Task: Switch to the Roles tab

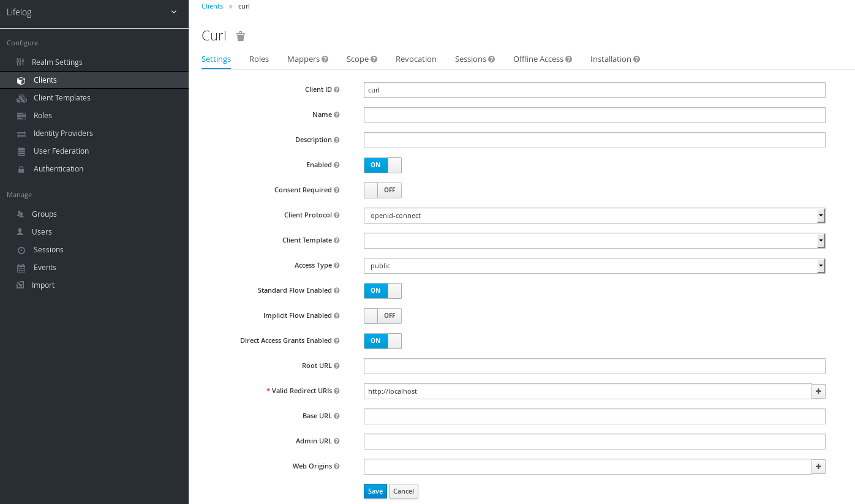Action: click(259, 59)
